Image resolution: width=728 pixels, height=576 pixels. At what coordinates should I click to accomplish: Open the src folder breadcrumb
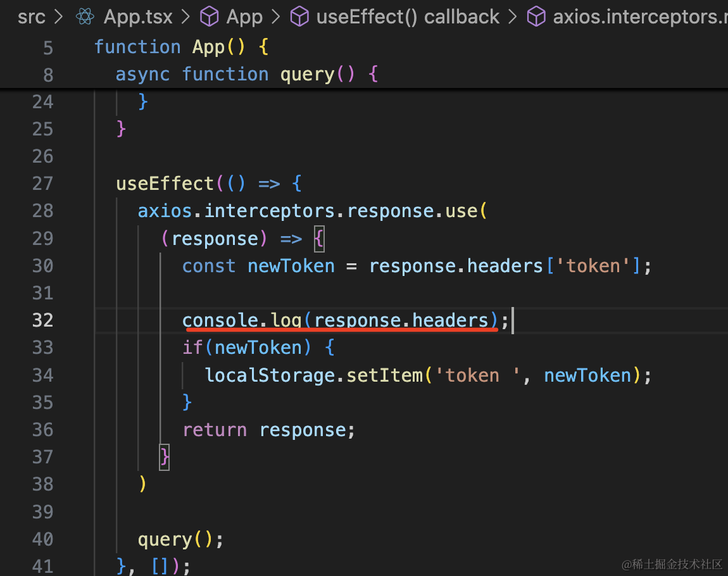pyautogui.click(x=32, y=17)
